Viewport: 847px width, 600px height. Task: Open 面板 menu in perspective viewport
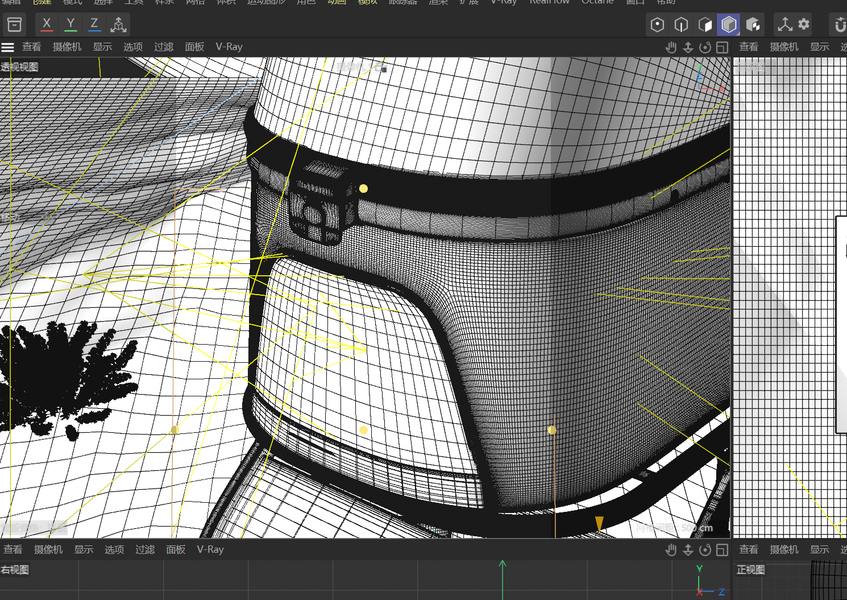194,47
